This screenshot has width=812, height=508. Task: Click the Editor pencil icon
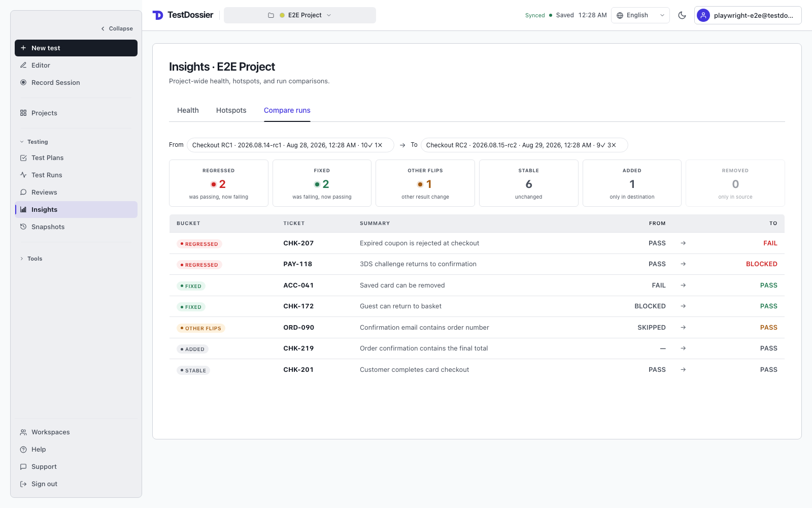[23, 65]
